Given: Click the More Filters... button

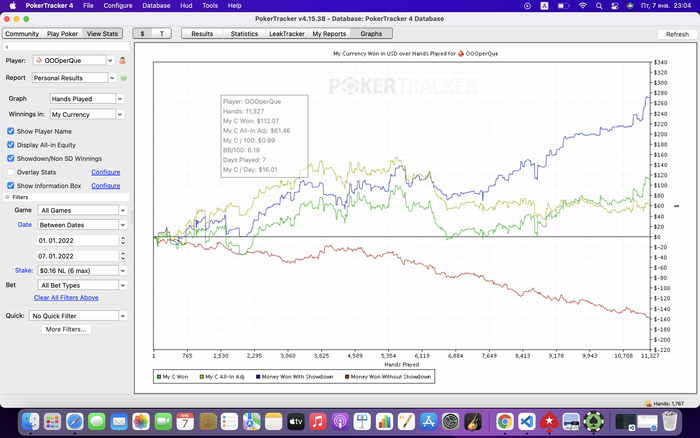Looking at the screenshot, I should tap(66, 329).
